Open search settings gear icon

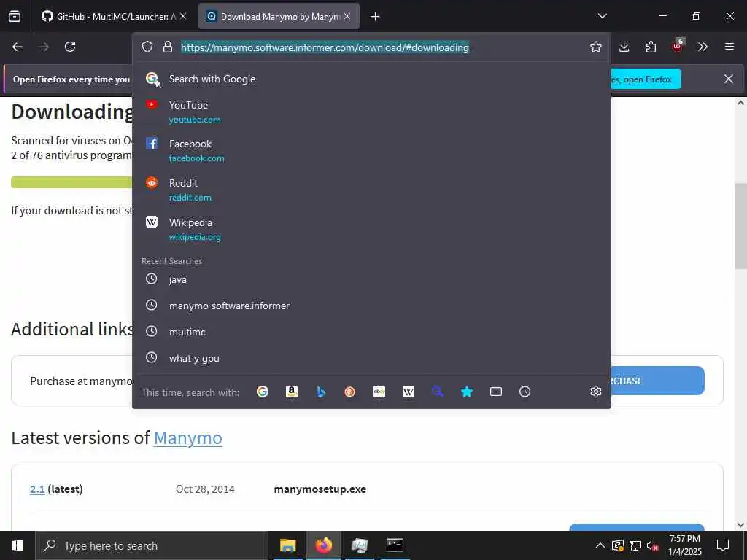point(595,392)
